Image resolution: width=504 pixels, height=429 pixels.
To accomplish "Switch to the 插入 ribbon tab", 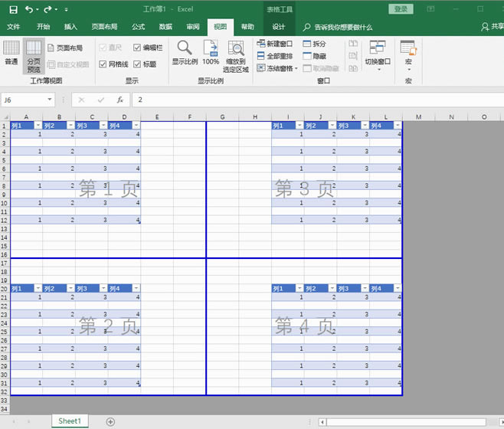I will click(70, 26).
